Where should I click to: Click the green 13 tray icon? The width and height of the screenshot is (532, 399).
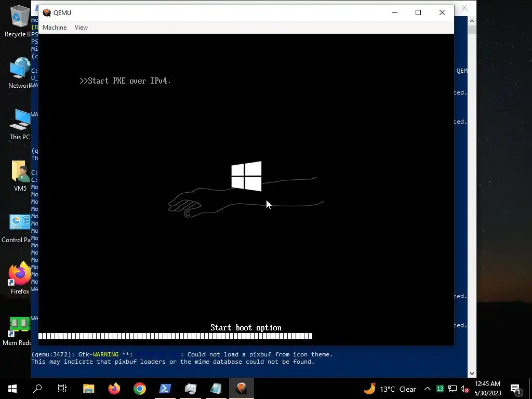[440, 389]
